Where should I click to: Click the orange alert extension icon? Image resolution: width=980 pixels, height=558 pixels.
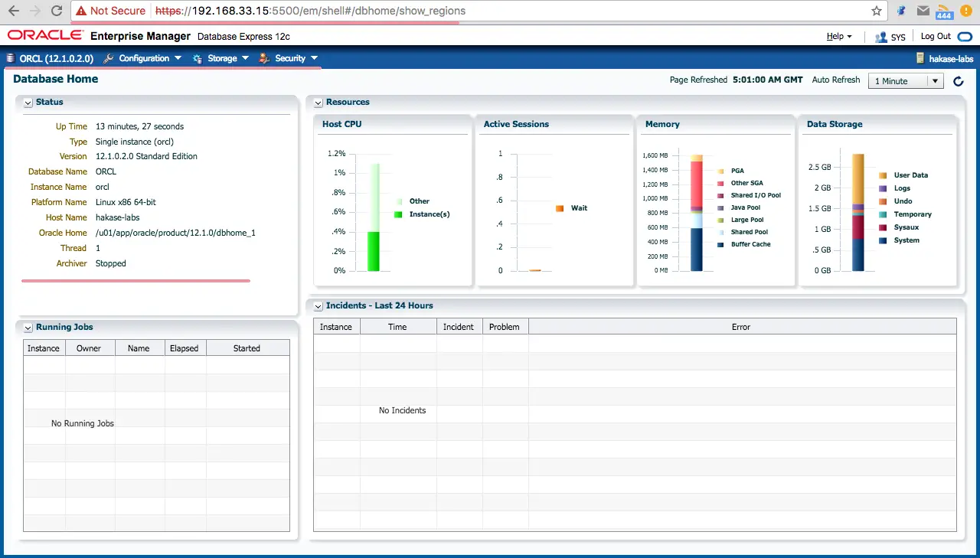(965, 11)
